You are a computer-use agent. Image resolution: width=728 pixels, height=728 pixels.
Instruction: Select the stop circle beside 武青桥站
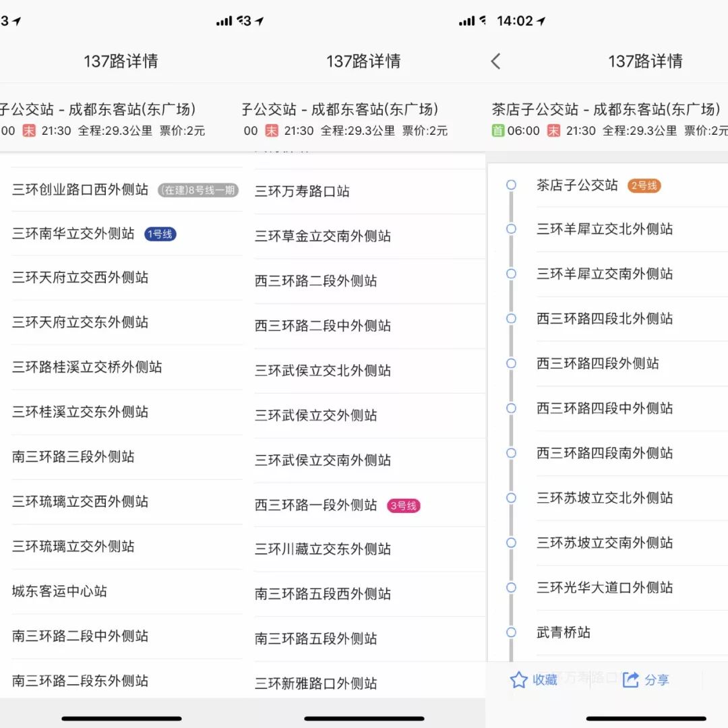point(510,632)
